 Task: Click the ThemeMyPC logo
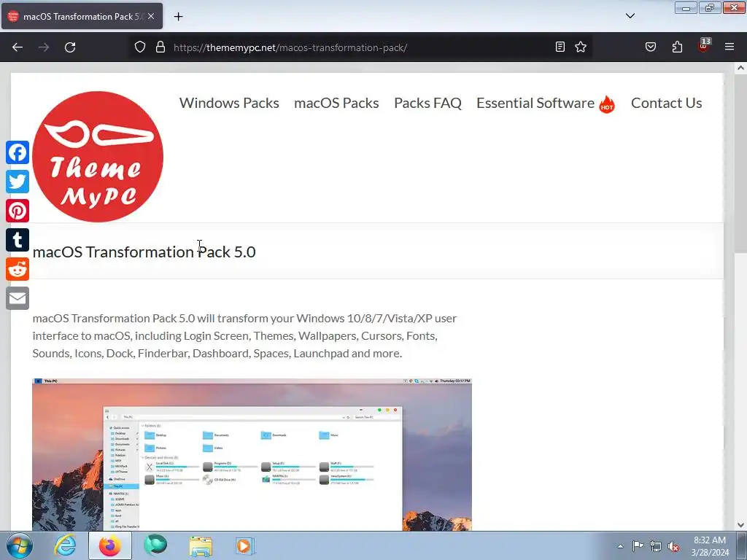point(98,157)
